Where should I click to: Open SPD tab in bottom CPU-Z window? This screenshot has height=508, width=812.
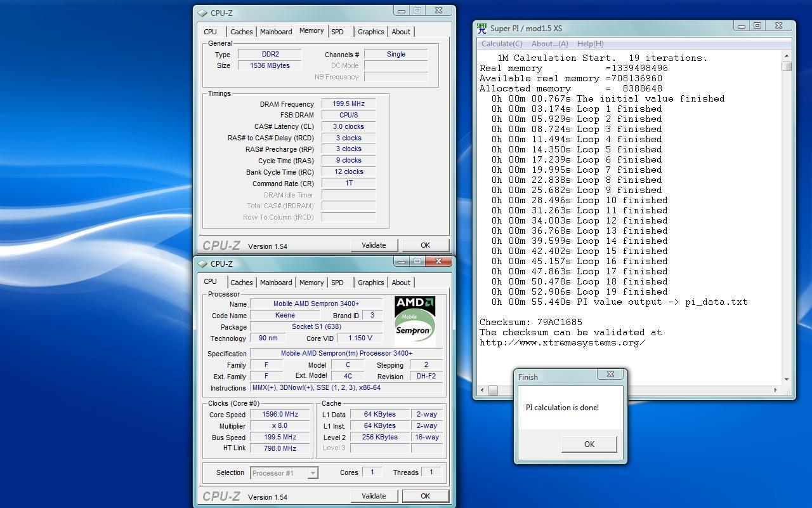337,283
